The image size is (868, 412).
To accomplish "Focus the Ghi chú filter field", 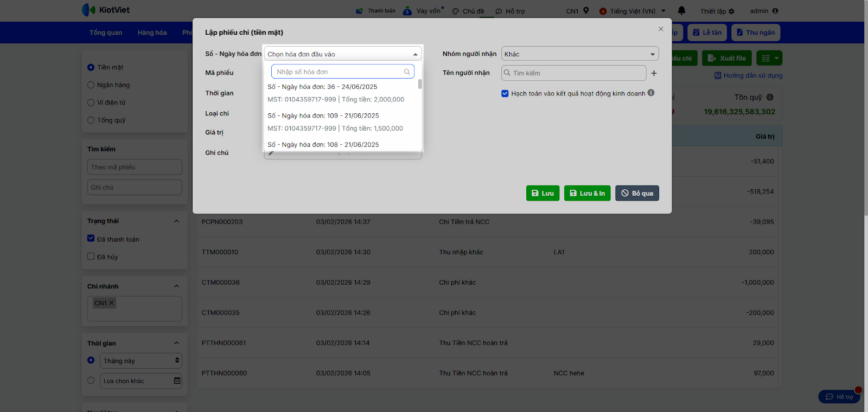I will click(x=135, y=187).
